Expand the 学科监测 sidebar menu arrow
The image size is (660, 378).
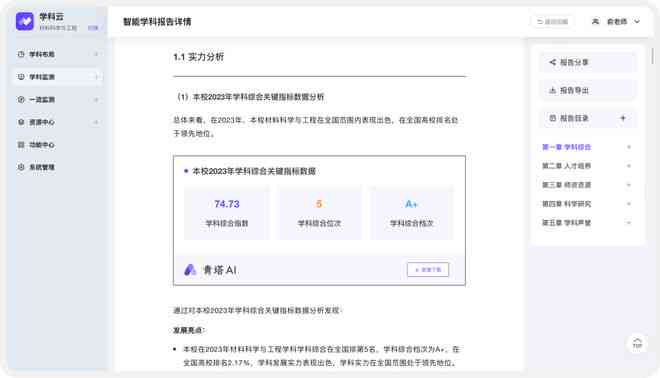point(96,77)
